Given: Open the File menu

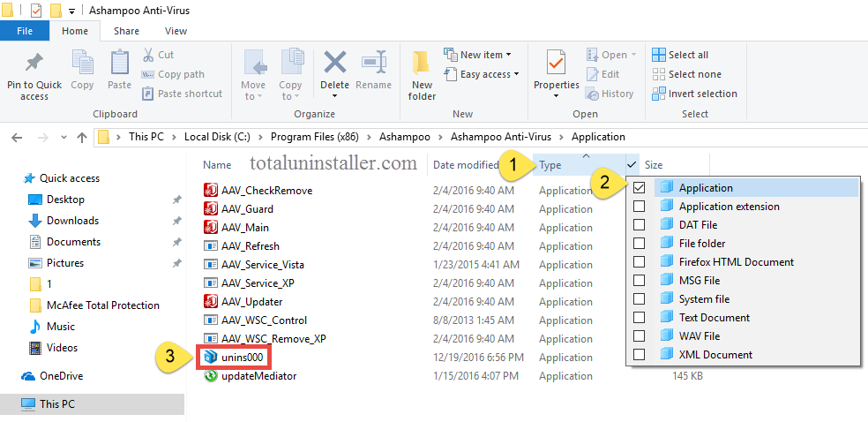Looking at the screenshot, I should [x=25, y=31].
